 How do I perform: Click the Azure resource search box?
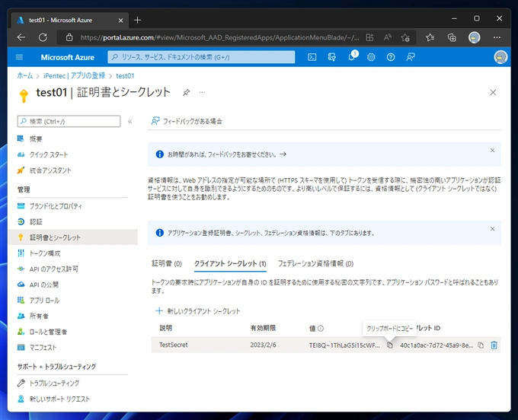[x=201, y=57]
